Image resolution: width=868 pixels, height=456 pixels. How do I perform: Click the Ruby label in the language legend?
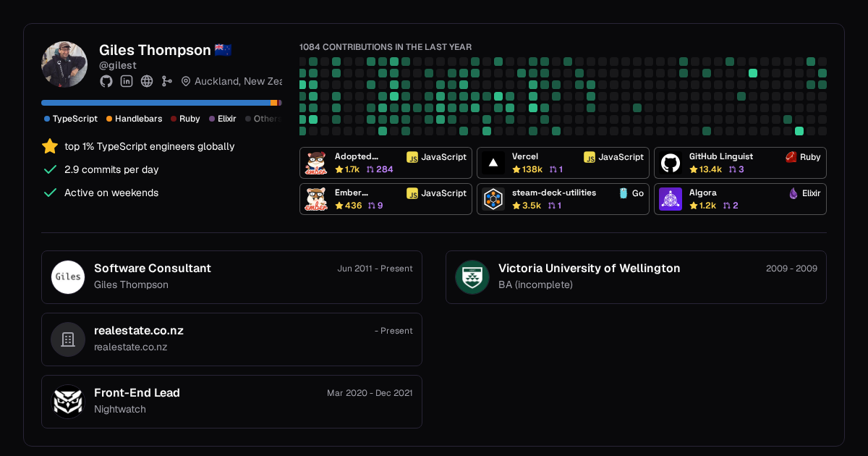pyautogui.click(x=190, y=119)
